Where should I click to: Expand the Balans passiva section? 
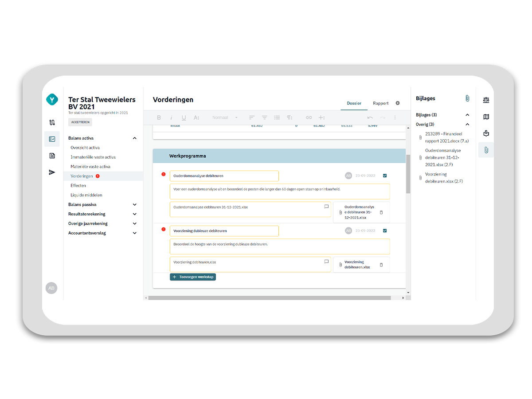click(135, 205)
